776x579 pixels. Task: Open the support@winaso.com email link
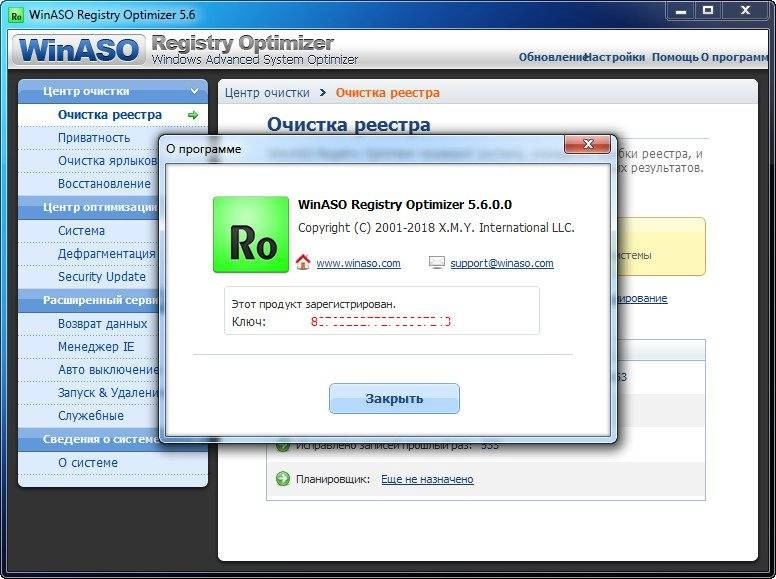502,263
